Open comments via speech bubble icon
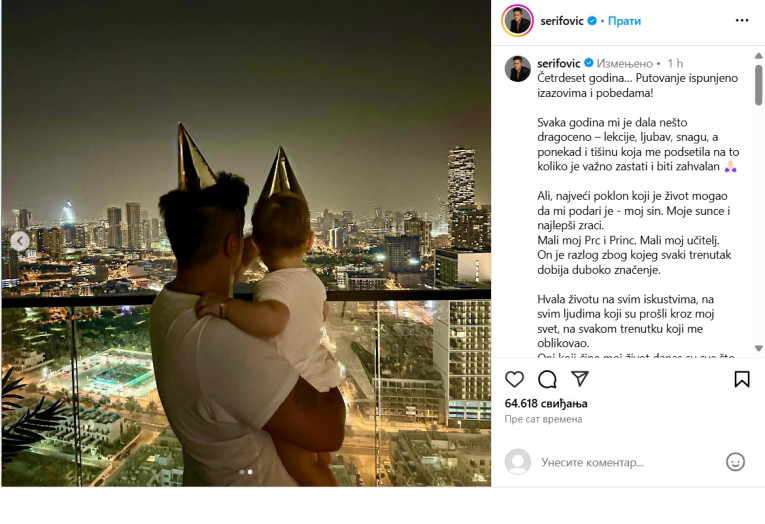765x524 pixels. pos(547,379)
